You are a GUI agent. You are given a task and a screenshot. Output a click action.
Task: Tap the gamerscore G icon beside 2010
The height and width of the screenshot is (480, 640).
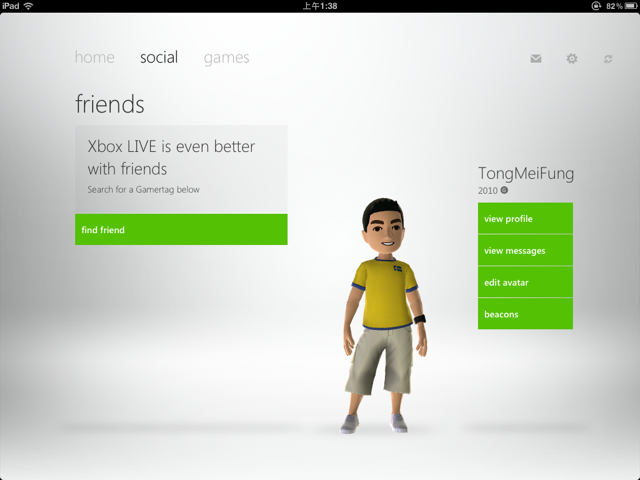(x=505, y=190)
